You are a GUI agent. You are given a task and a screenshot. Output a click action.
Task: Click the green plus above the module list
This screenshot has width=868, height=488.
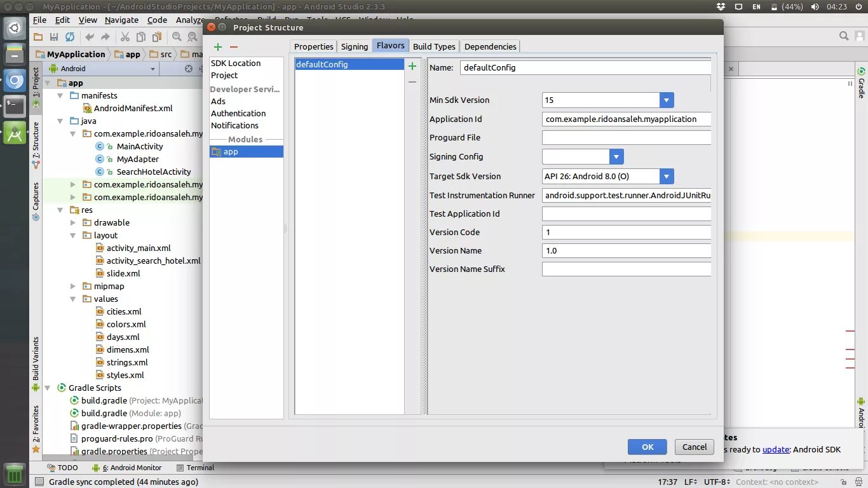pos(218,47)
